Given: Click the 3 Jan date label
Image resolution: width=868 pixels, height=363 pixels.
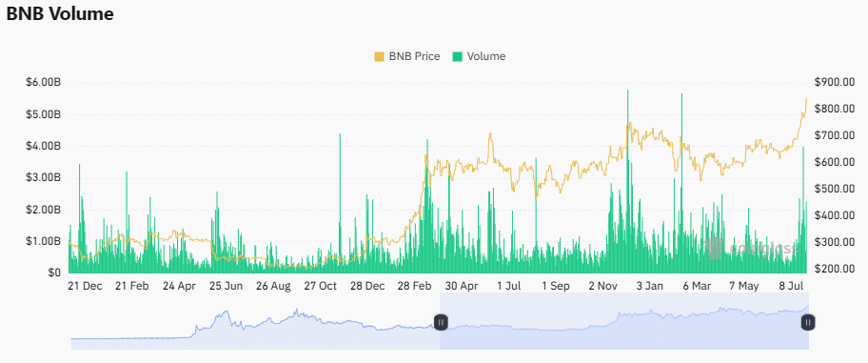Looking at the screenshot, I should 650,286.
